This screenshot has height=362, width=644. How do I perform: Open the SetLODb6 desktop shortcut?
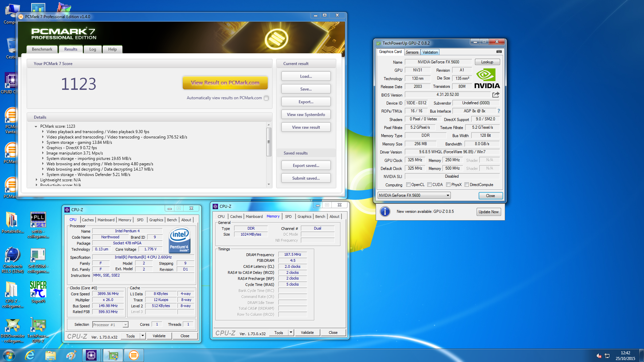click(38, 260)
